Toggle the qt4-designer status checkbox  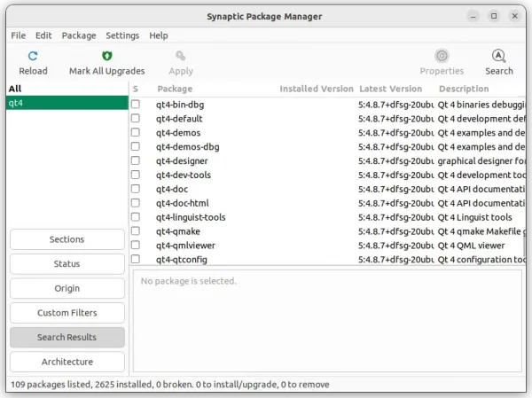pyautogui.click(x=136, y=160)
